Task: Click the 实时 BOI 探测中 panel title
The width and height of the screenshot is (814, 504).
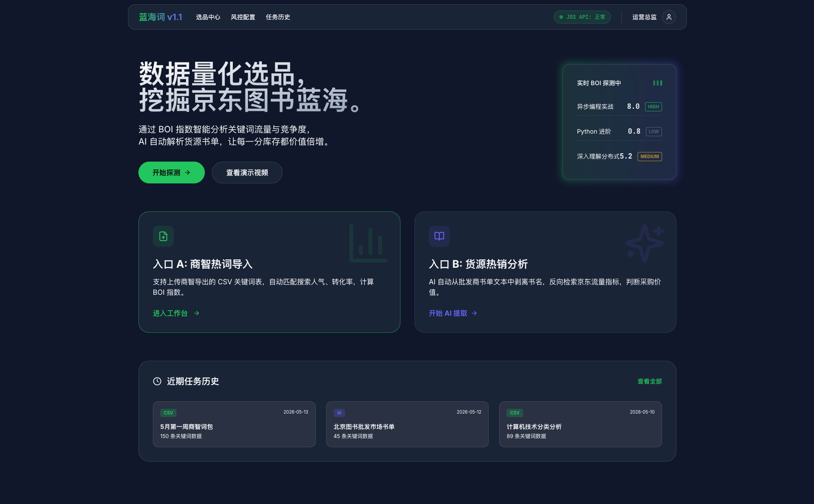Action: point(599,83)
